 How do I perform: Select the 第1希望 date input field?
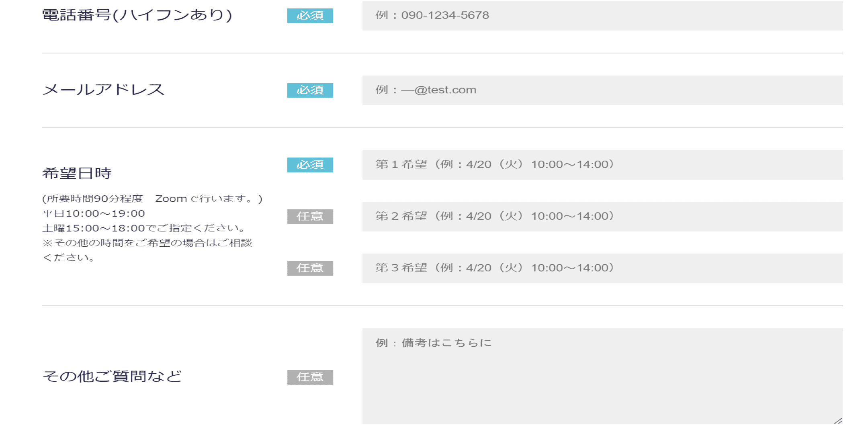pos(602,165)
